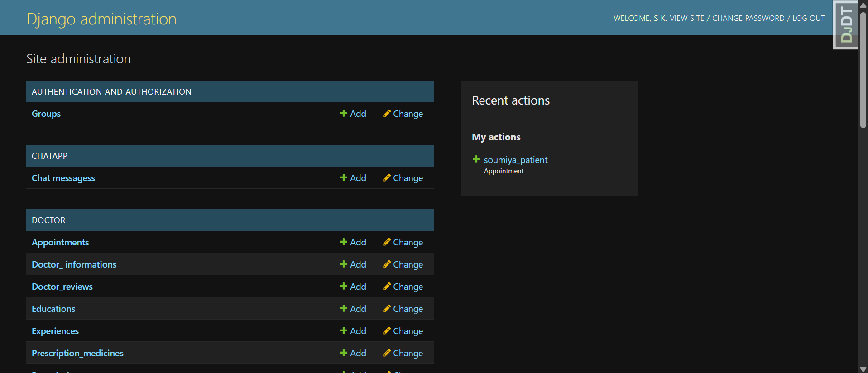This screenshot has height=373, width=868.
Task: Click the Django administration title
Action: [101, 19]
